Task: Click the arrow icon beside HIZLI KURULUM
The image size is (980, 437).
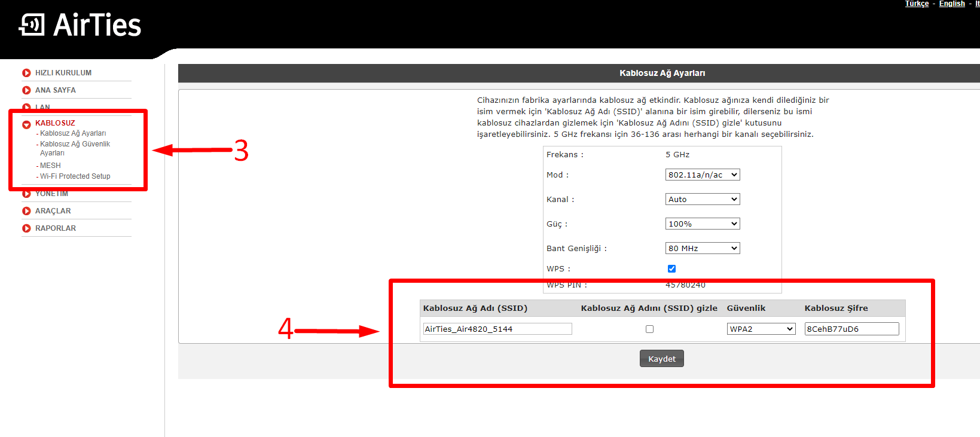Action: click(x=26, y=73)
